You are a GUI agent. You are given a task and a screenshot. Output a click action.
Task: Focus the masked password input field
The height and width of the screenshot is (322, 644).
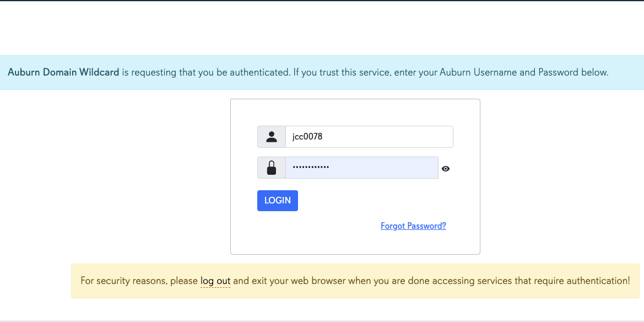(362, 168)
